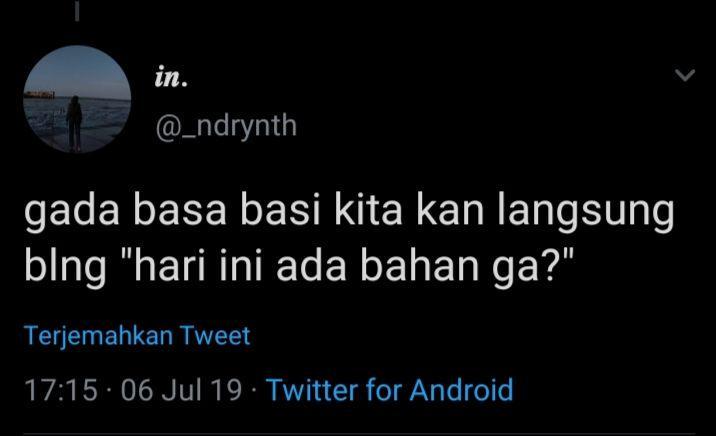
Task: Click the thread connector line above the avatar
Action: tap(77, 11)
